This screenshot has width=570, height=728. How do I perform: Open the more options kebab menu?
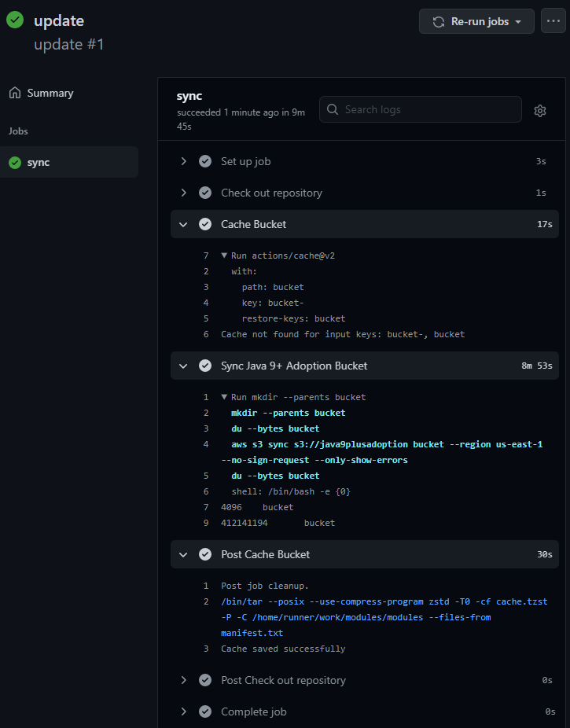coord(553,21)
